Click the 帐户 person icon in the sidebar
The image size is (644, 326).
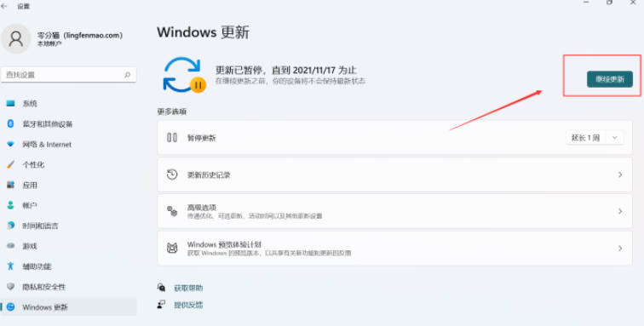pos(11,205)
